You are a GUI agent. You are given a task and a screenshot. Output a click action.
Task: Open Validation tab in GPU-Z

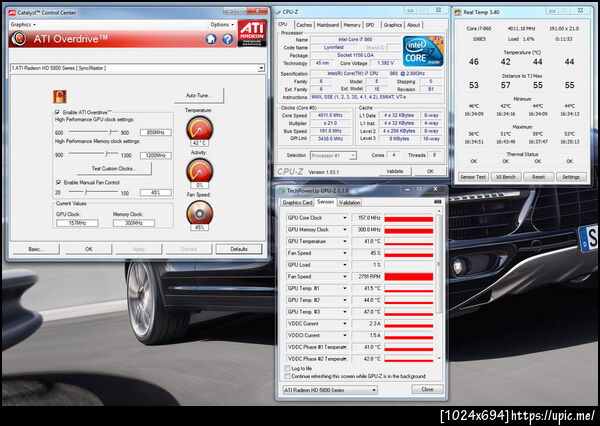tap(349, 202)
